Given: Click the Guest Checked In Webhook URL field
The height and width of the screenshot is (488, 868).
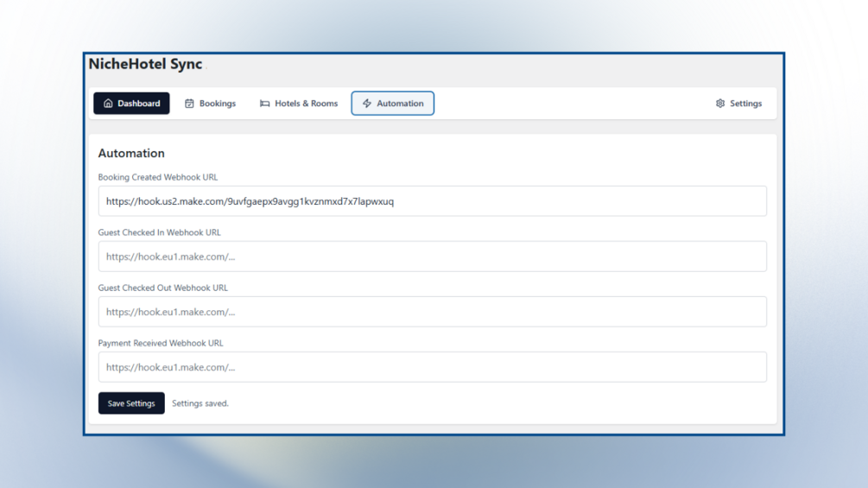Looking at the screenshot, I should coord(433,257).
